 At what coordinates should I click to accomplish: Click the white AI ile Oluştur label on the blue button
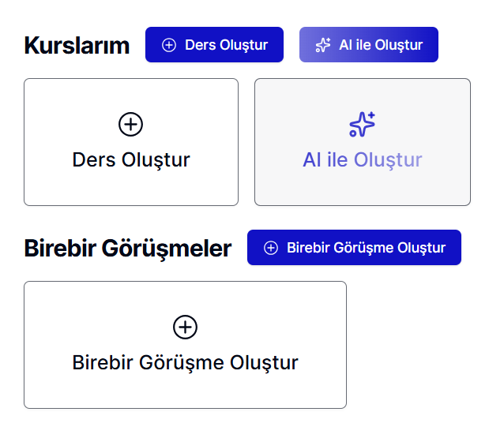click(381, 45)
